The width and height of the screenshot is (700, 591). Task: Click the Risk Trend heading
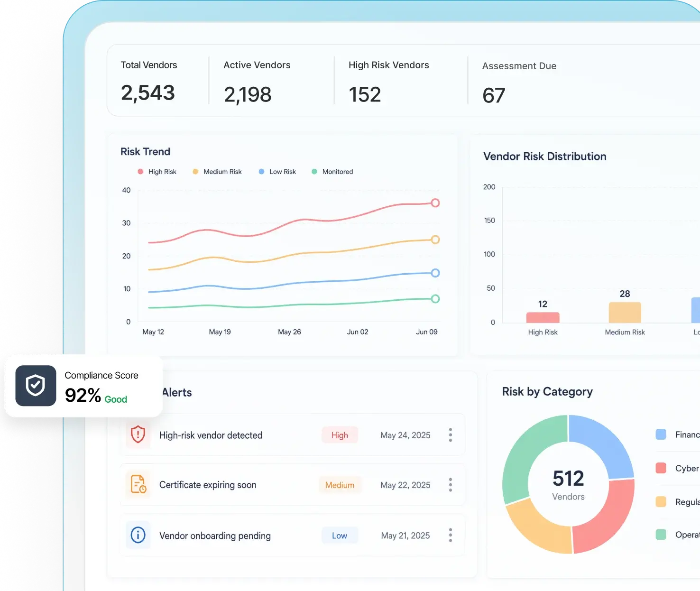tap(145, 152)
